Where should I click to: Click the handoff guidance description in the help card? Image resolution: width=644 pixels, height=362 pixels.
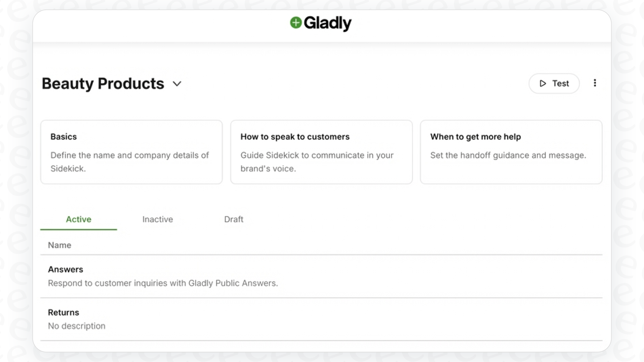(508, 156)
